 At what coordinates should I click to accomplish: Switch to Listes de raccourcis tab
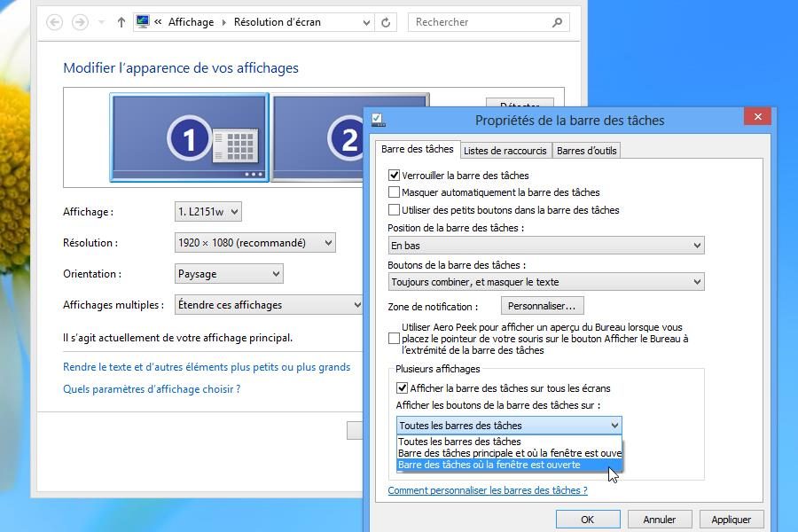(x=505, y=151)
